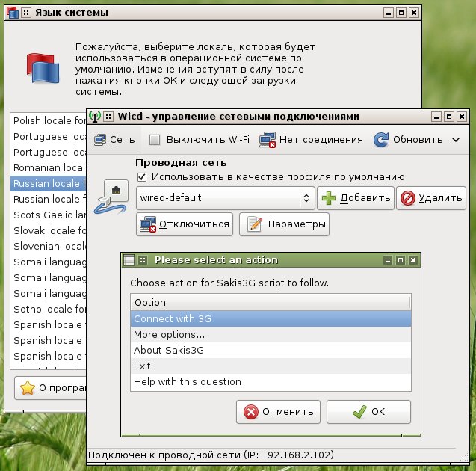Click the Обновить refresh button
Screen dimensions: 476x471
408,140
